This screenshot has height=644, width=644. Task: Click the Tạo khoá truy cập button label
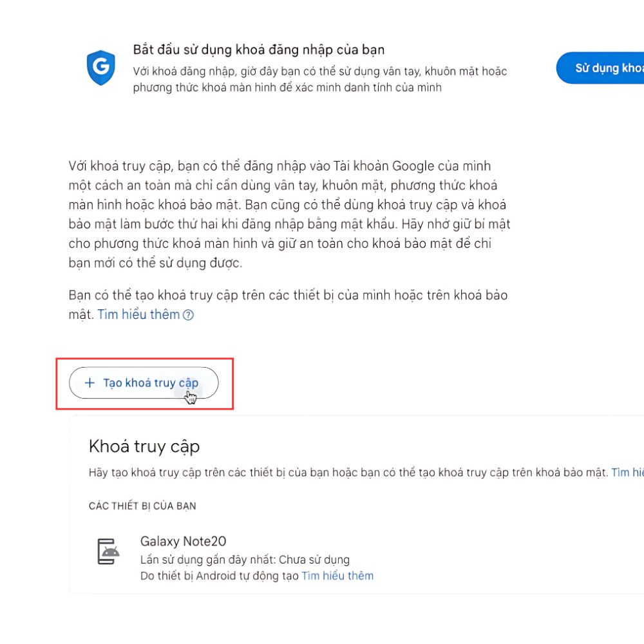[151, 383]
